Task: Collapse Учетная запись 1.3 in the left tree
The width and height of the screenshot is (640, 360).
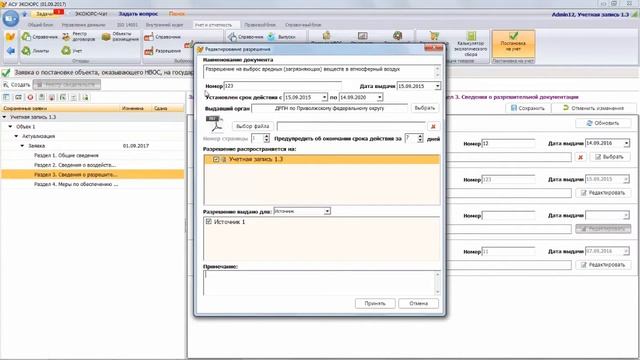Action: (4, 117)
